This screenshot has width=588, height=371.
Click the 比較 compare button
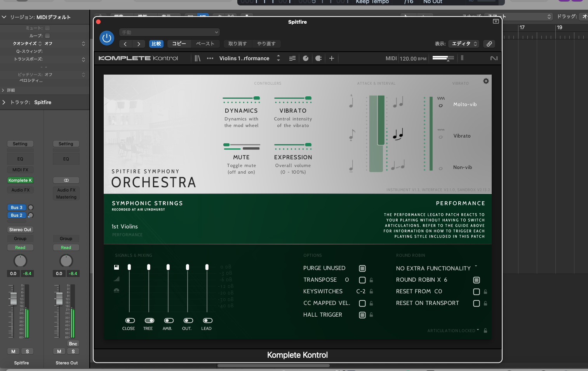156,44
